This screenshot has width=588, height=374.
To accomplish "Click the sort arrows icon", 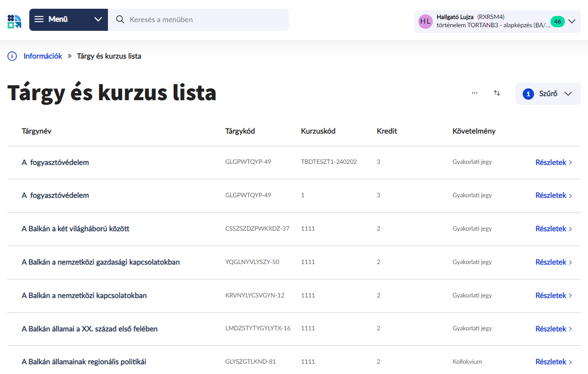I will tap(497, 93).
